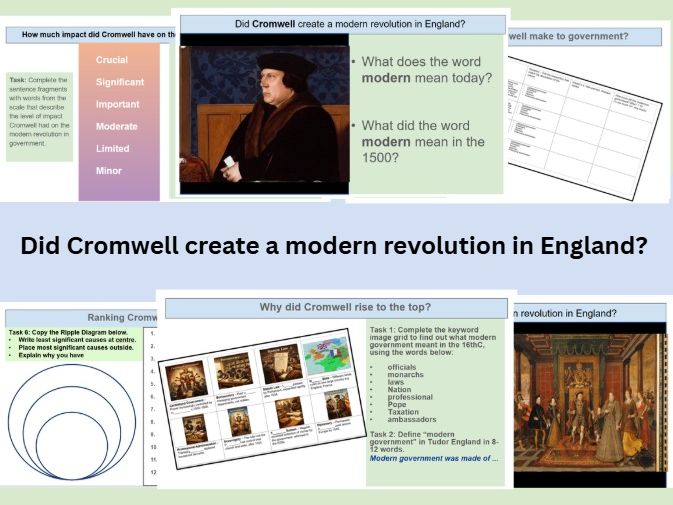Click the 'Explain why you have' bullet
673x505 pixels.
coord(51,355)
